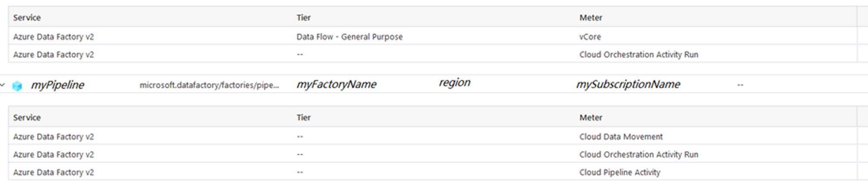Sort the bottom table by Tier header

point(304,118)
